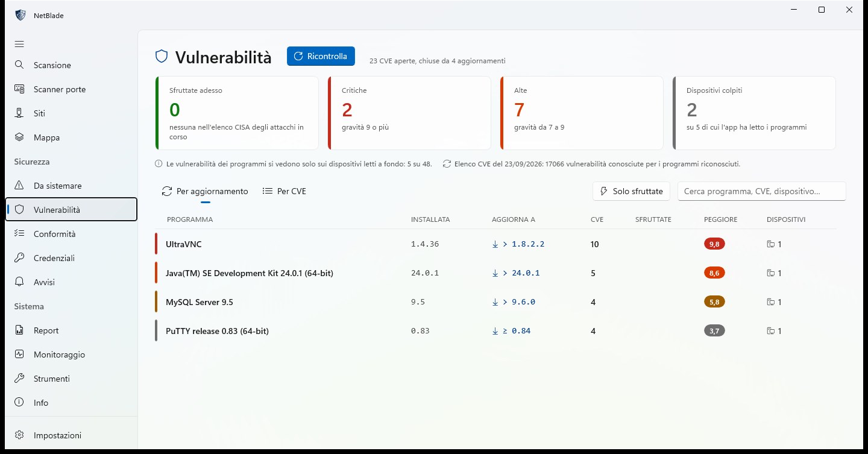Click devices icon in PuTTY row
The image size is (868, 454).
coord(770,331)
